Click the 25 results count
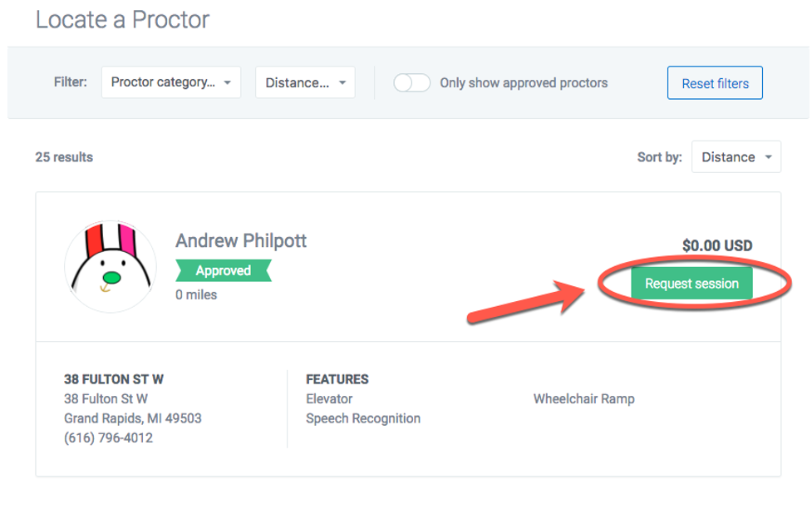 click(64, 156)
